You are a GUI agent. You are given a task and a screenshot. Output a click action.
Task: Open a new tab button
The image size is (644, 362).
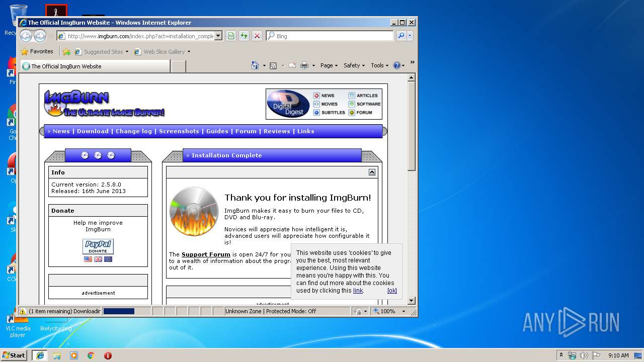coord(178,66)
